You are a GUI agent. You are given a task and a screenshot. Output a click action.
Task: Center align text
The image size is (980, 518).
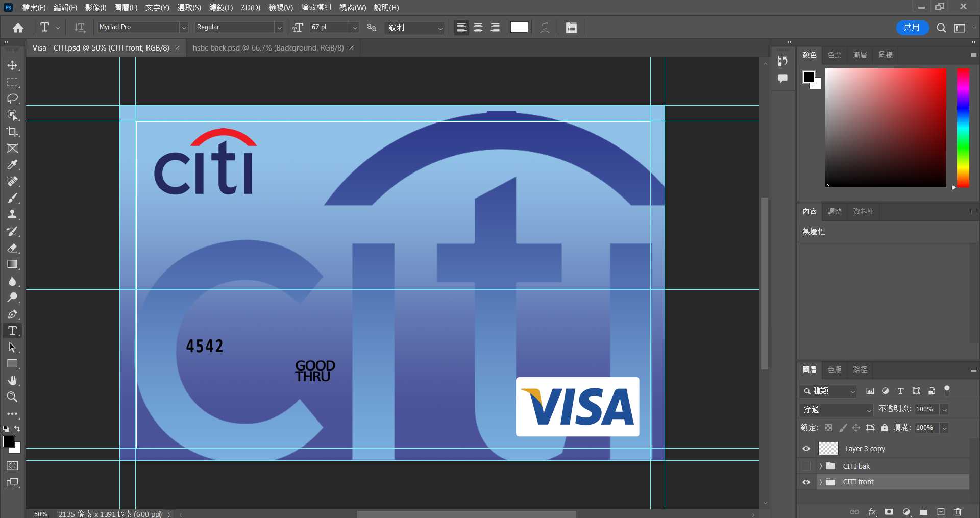(x=478, y=28)
